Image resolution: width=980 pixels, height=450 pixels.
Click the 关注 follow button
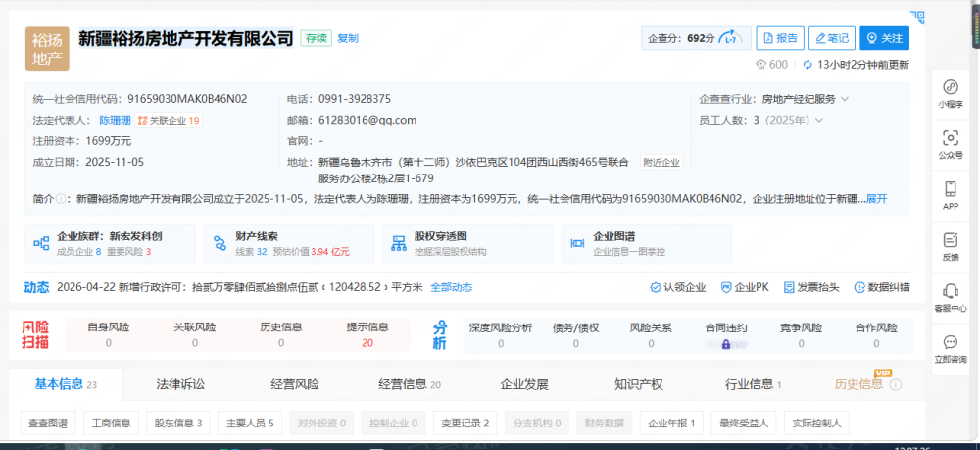884,38
